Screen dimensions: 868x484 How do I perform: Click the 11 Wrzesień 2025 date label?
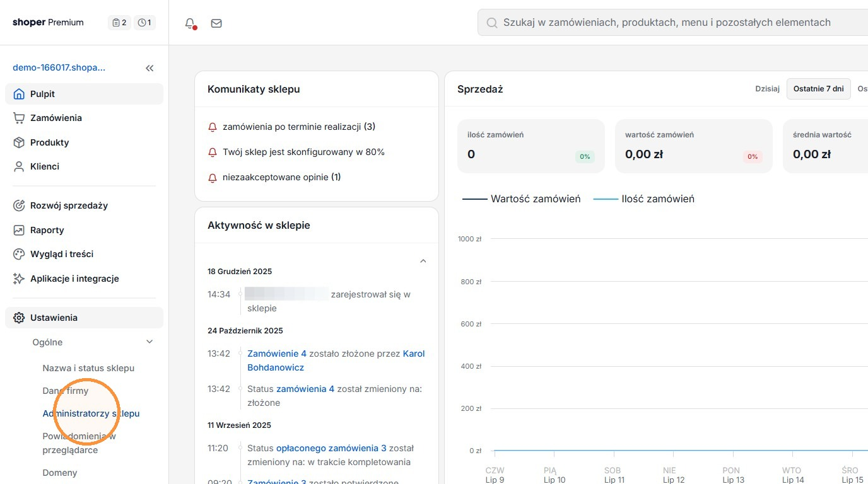pos(239,425)
